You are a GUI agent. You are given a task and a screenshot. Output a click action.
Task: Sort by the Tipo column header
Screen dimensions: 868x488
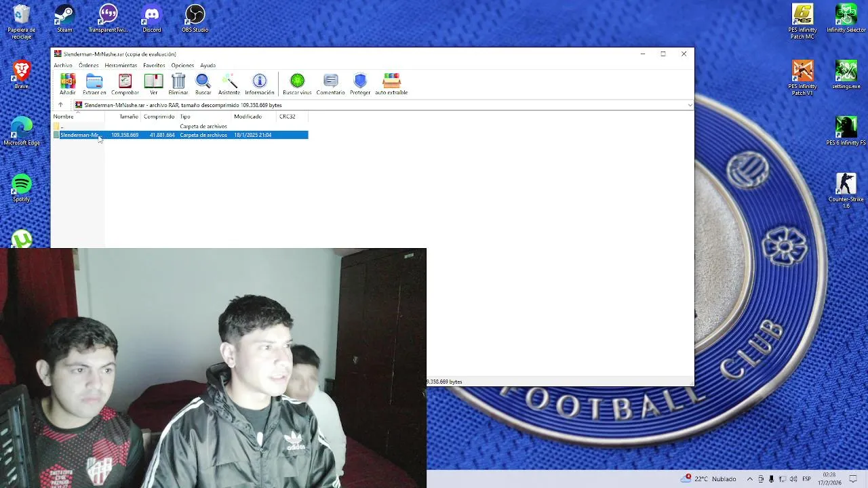click(x=205, y=117)
